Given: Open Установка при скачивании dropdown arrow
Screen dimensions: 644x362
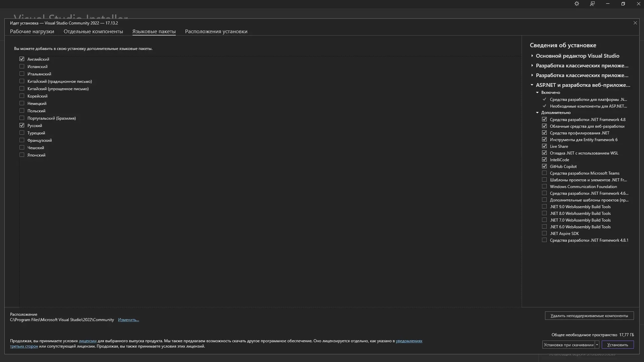Looking at the screenshot, I should [597, 345].
